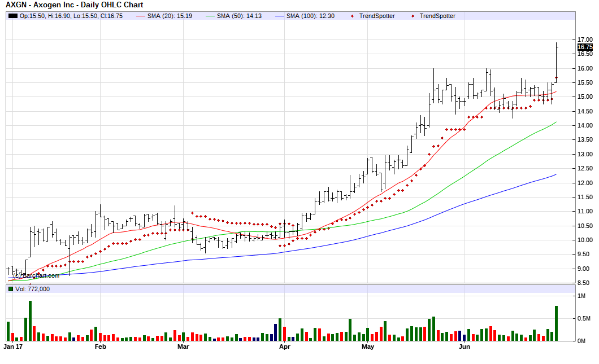This screenshot has width=599, height=364.
Task: Click the red SMA (20) legend line
Action: [141, 16]
